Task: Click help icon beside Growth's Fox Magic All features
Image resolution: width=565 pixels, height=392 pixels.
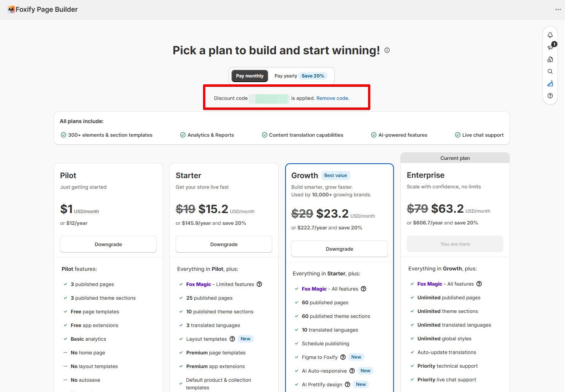Action: coord(363,289)
